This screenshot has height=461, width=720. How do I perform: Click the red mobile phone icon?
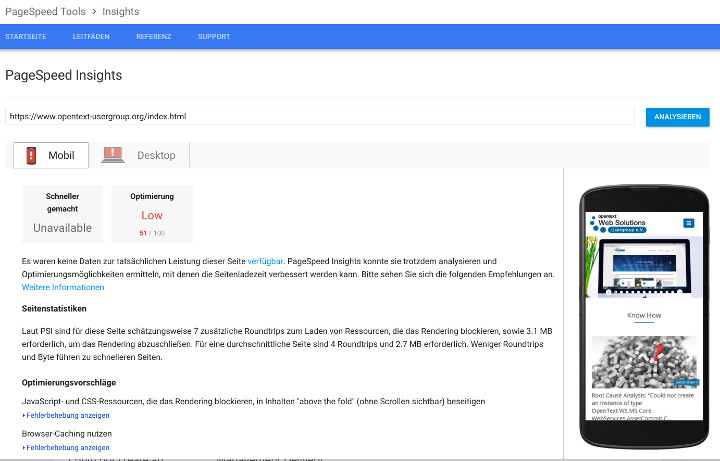(x=31, y=155)
